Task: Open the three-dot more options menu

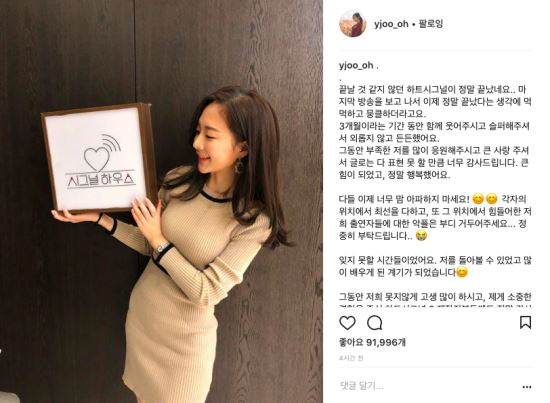Action: click(x=526, y=387)
